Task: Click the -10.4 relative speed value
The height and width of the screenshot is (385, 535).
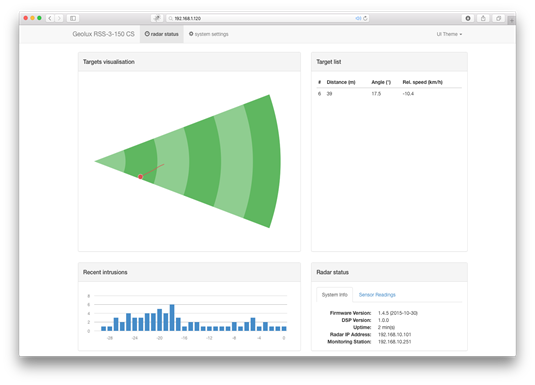Action: [408, 94]
